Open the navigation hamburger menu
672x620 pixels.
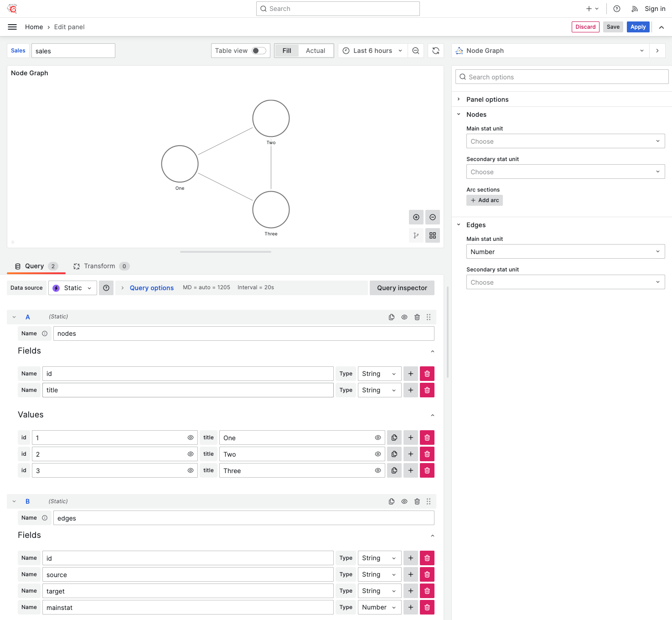coord(12,27)
